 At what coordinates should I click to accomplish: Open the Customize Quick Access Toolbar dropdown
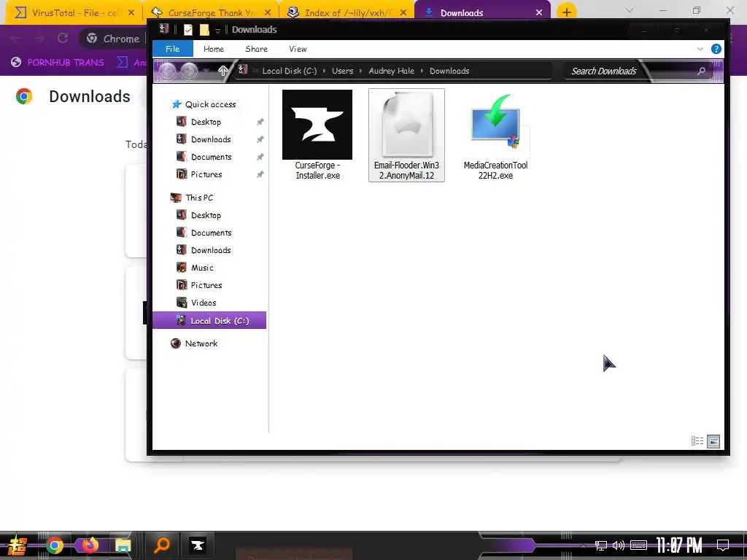217,31
